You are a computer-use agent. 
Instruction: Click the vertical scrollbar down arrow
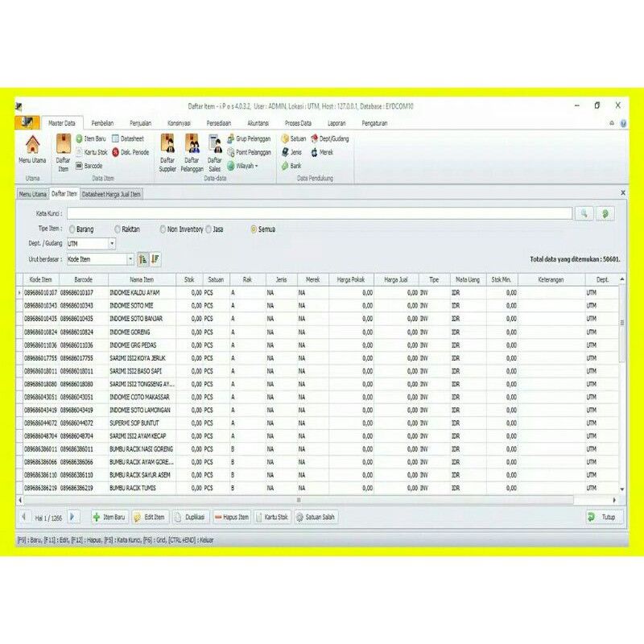[x=622, y=489]
